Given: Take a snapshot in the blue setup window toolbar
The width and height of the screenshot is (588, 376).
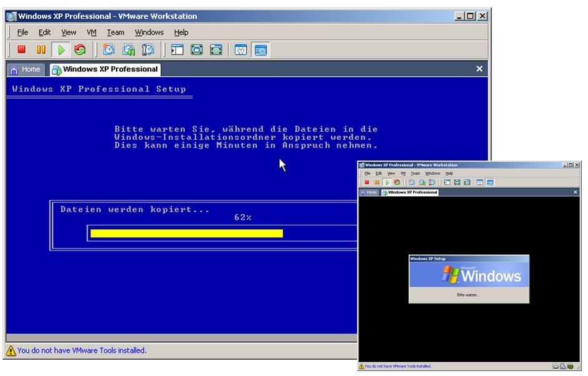Looking at the screenshot, I should pos(109,49).
